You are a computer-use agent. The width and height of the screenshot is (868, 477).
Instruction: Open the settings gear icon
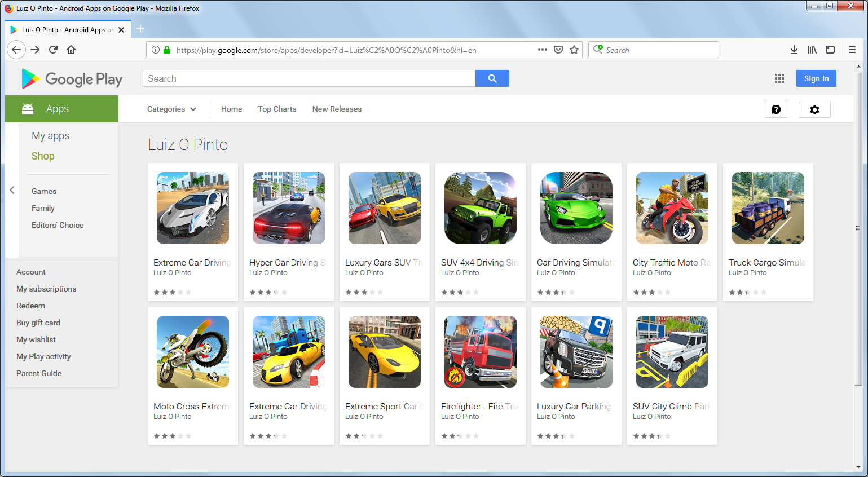[x=814, y=109]
